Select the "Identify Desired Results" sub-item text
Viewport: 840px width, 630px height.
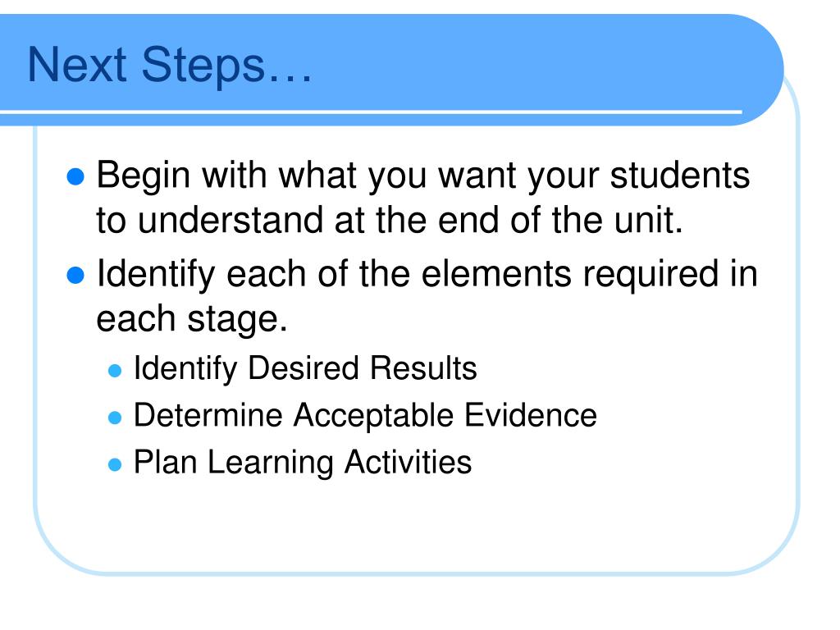(305, 369)
